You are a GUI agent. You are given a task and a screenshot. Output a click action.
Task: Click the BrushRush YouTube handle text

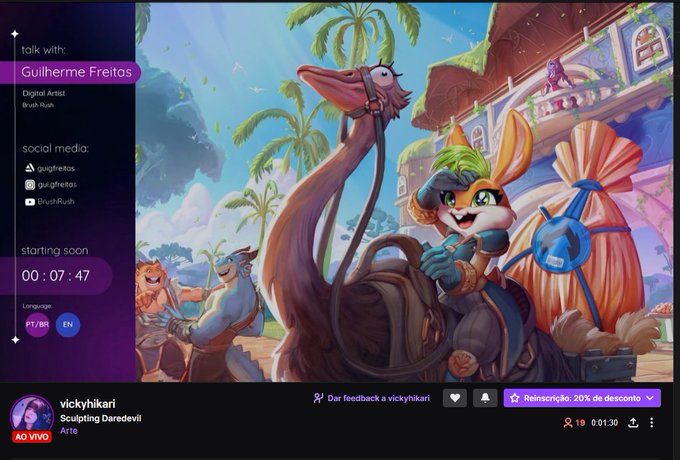coord(56,202)
